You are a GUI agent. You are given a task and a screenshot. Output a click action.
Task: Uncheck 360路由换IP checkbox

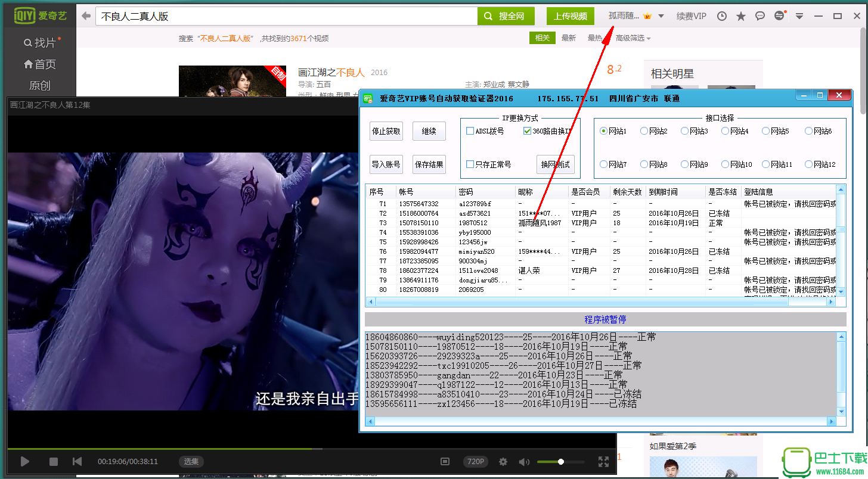click(527, 131)
